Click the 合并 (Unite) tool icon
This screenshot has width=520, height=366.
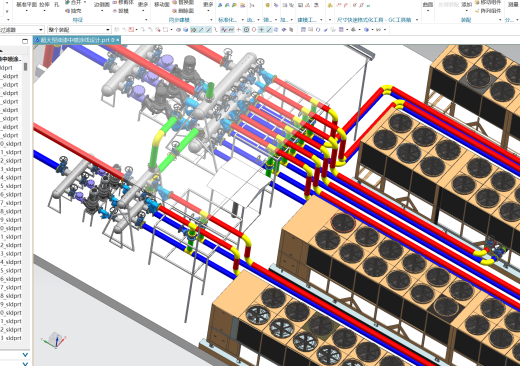coord(68,2)
